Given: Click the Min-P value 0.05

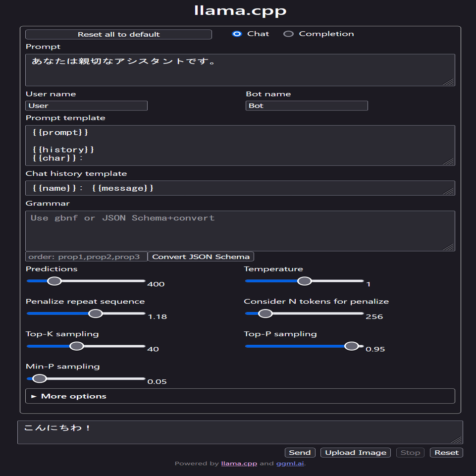Looking at the screenshot, I should point(157,381).
